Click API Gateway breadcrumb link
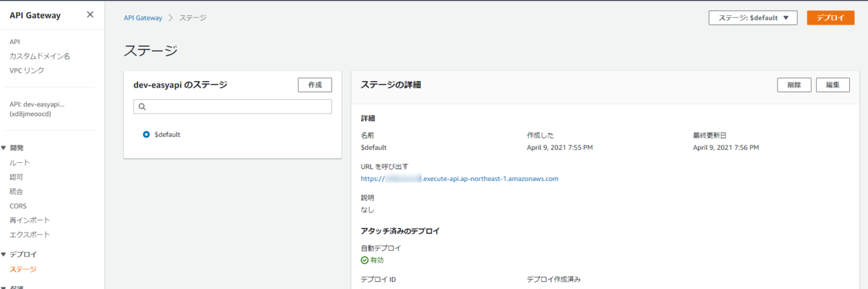This screenshot has height=289, width=868. click(142, 17)
